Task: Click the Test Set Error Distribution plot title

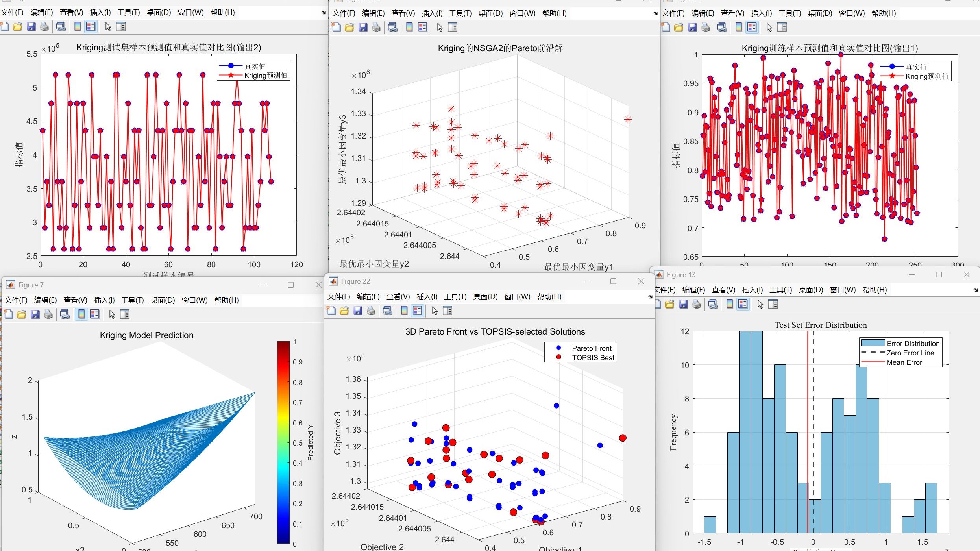Action: click(820, 325)
